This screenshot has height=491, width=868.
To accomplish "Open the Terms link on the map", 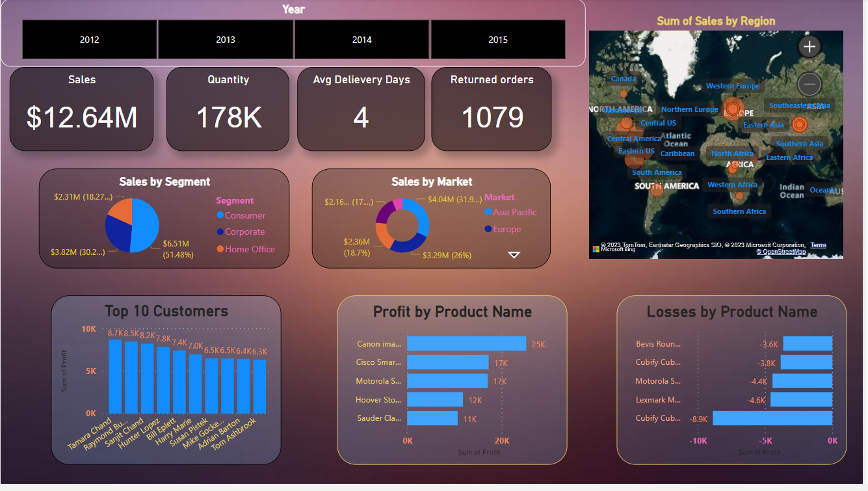I will 818,245.
